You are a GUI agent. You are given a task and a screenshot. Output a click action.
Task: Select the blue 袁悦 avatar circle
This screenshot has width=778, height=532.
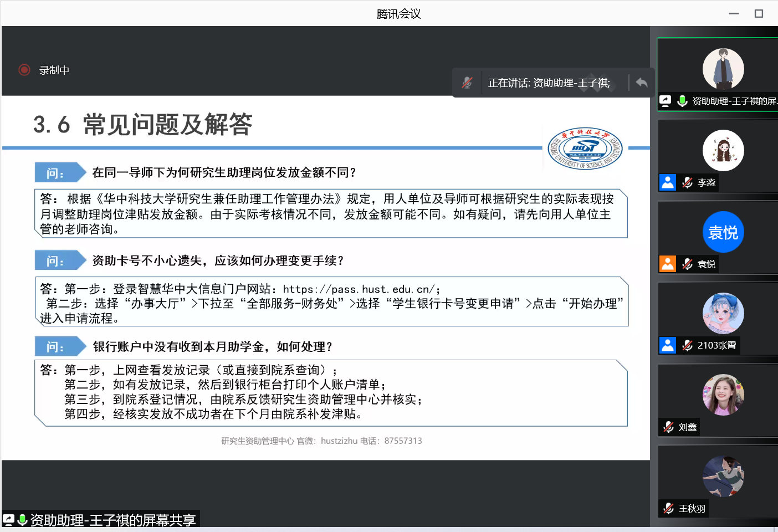[x=723, y=232]
